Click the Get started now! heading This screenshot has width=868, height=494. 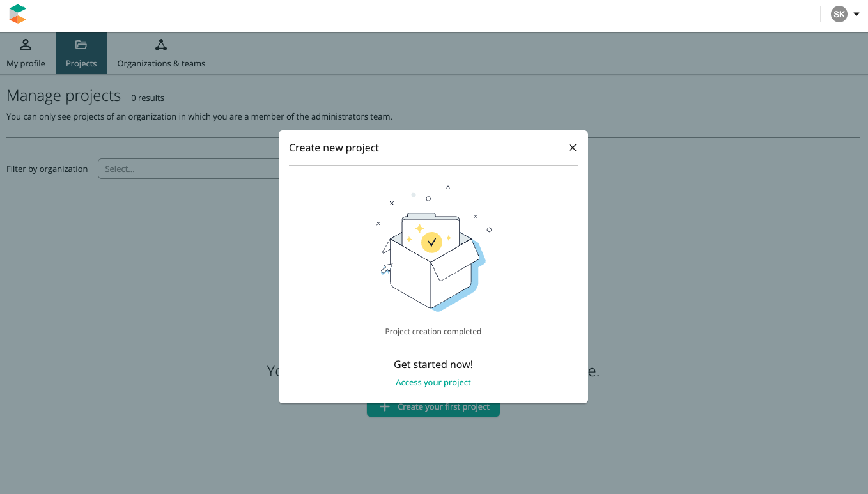pyautogui.click(x=433, y=364)
